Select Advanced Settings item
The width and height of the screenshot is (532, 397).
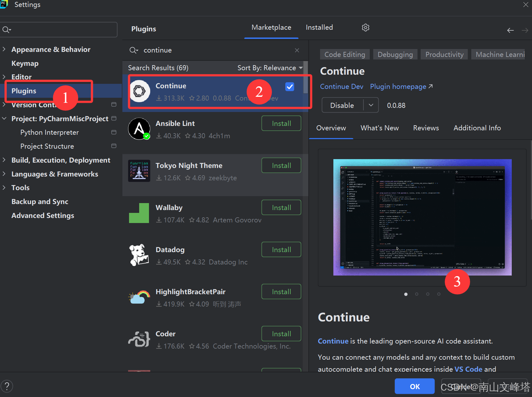pos(43,215)
